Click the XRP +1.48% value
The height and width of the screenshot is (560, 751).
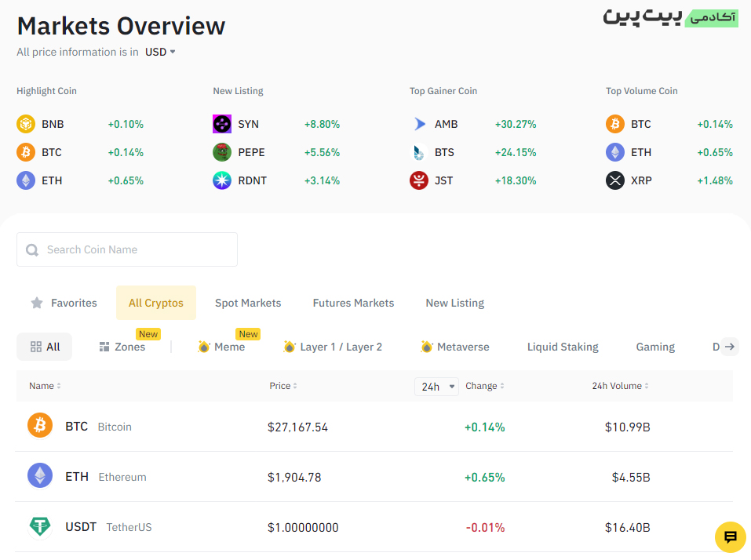(x=715, y=180)
